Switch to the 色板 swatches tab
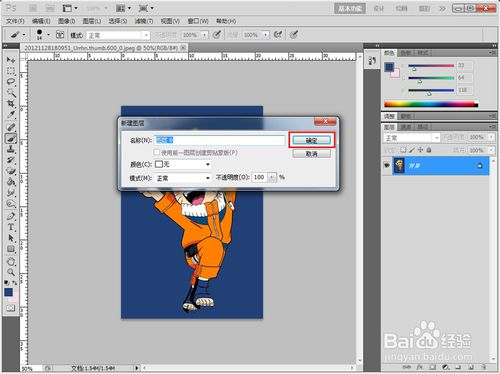The width and height of the screenshot is (500, 374). coord(406,53)
